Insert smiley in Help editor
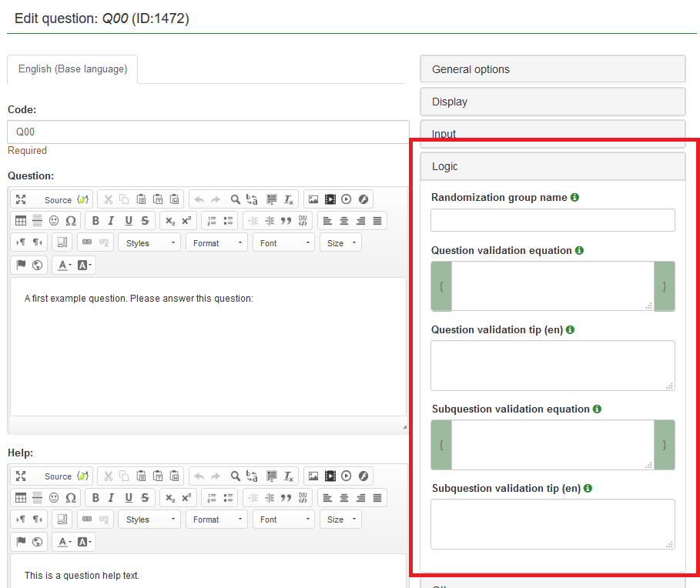 coord(54,497)
